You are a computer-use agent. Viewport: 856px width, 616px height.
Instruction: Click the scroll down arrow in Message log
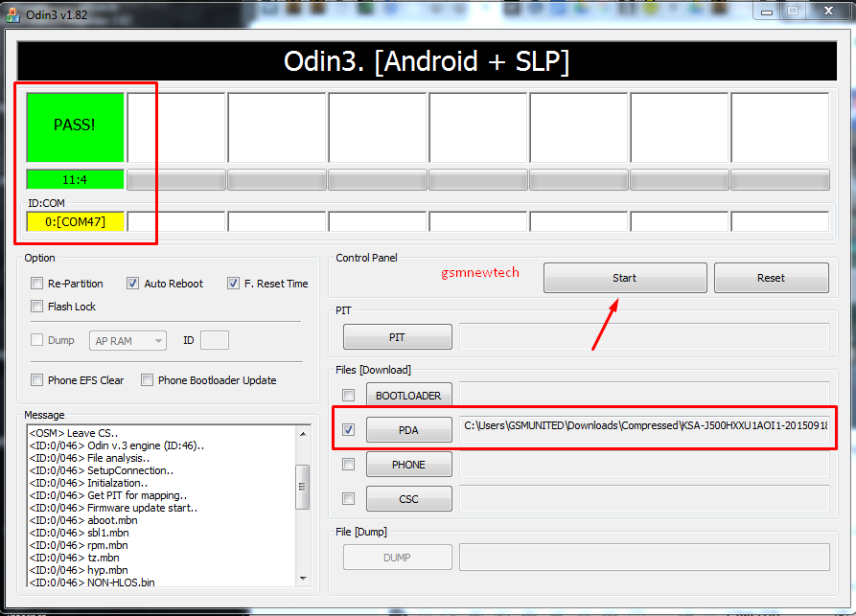pyautogui.click(x=303, y=579)
